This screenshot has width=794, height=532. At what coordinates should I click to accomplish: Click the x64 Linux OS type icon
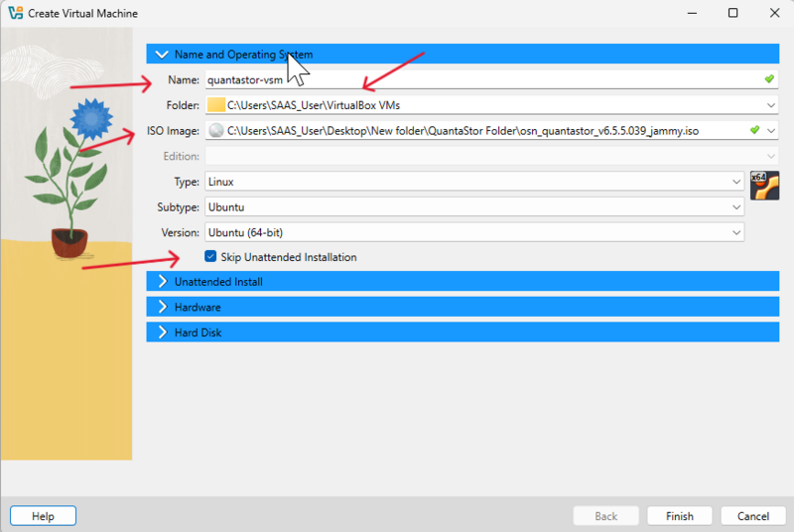tap(764, 186)
